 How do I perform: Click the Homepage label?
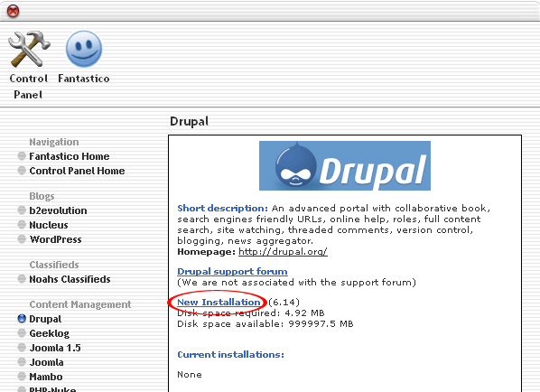[x=206, y=252]
